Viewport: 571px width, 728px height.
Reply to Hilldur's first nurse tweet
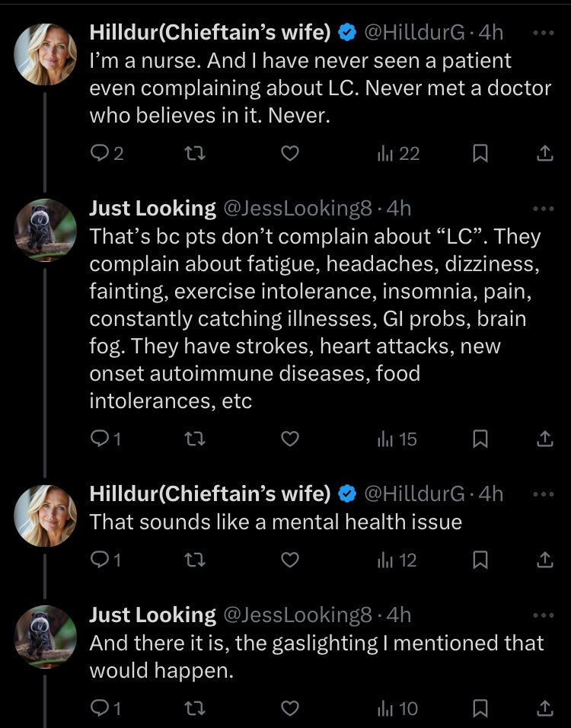pyautogui.click(x=107, y=153)
